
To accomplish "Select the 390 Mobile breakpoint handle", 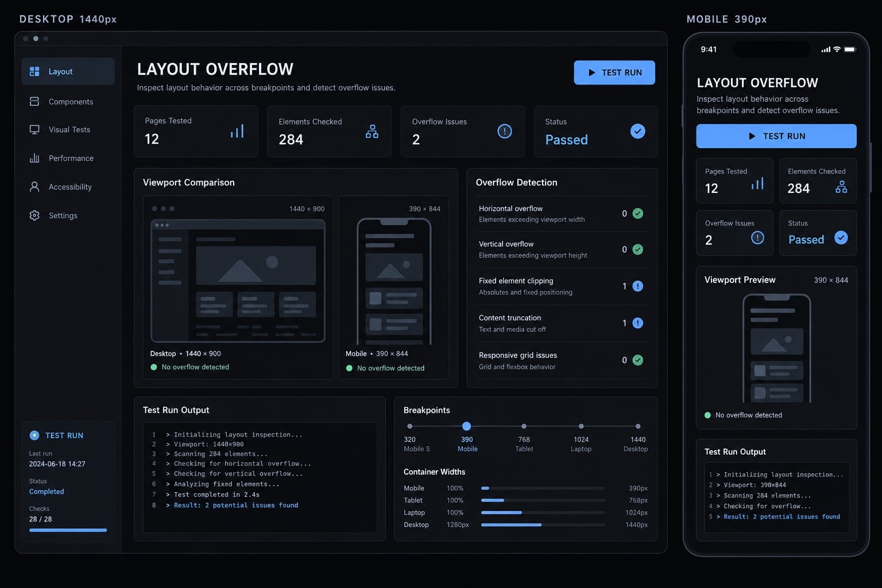I will [467, 426].
